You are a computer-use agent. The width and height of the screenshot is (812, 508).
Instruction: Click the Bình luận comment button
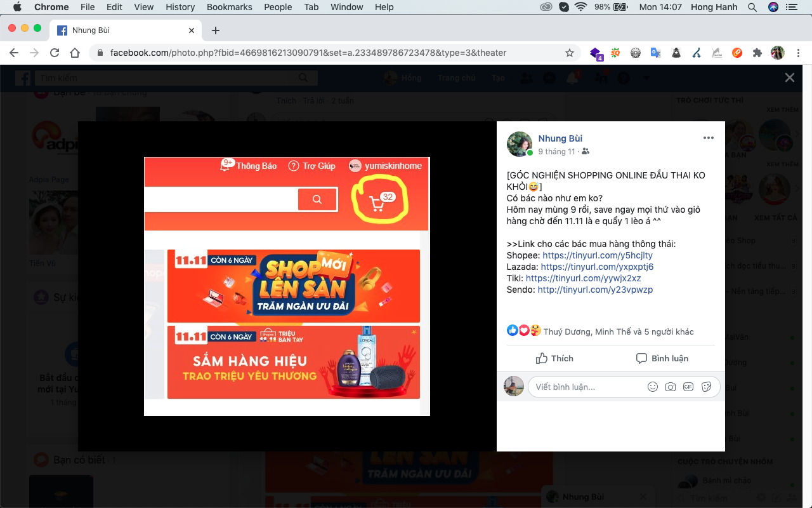coord(662,358)
